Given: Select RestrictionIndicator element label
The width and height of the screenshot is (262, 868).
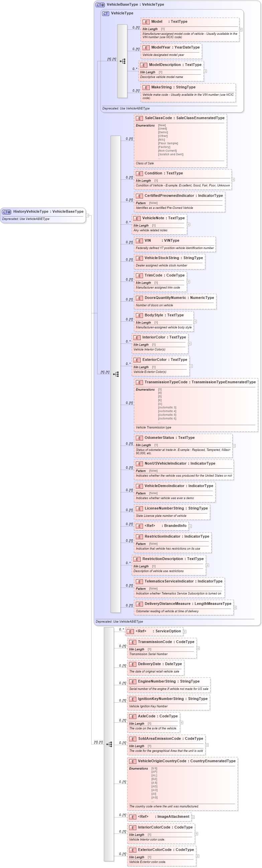Looking at the screenshot, I should pyautogui.click(x=162, y=537).
